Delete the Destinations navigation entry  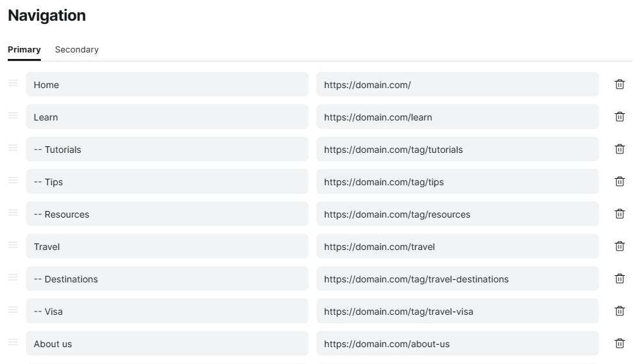click(619, 279)
